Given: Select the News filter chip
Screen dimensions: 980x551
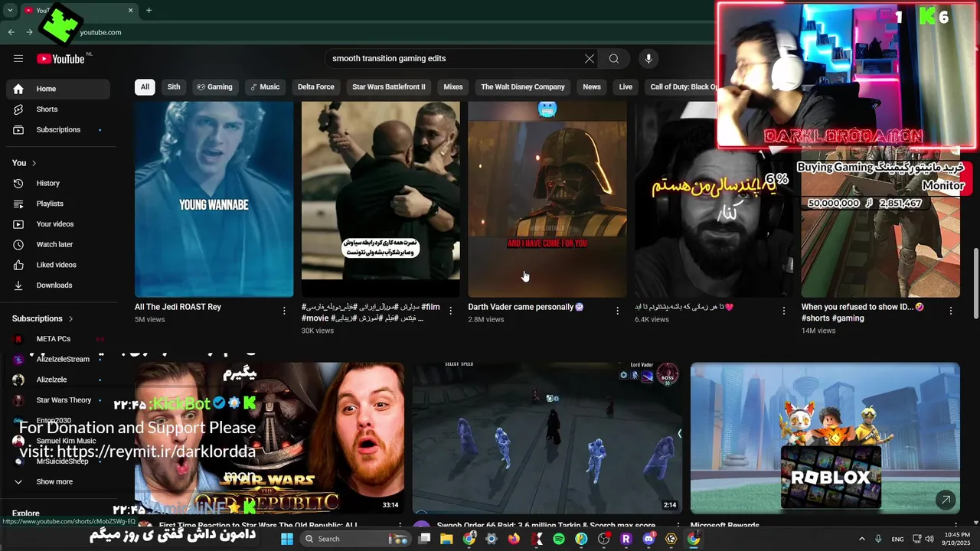Looking at the screenshot, I should (592, 87).
